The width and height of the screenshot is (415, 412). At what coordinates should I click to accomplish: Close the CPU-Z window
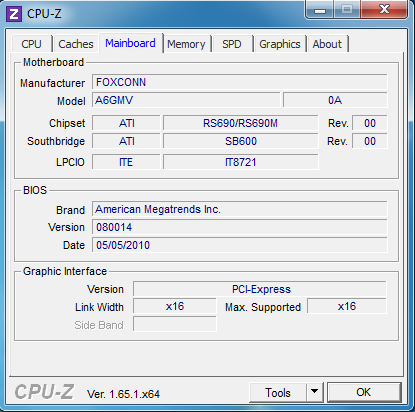(384, 10)
